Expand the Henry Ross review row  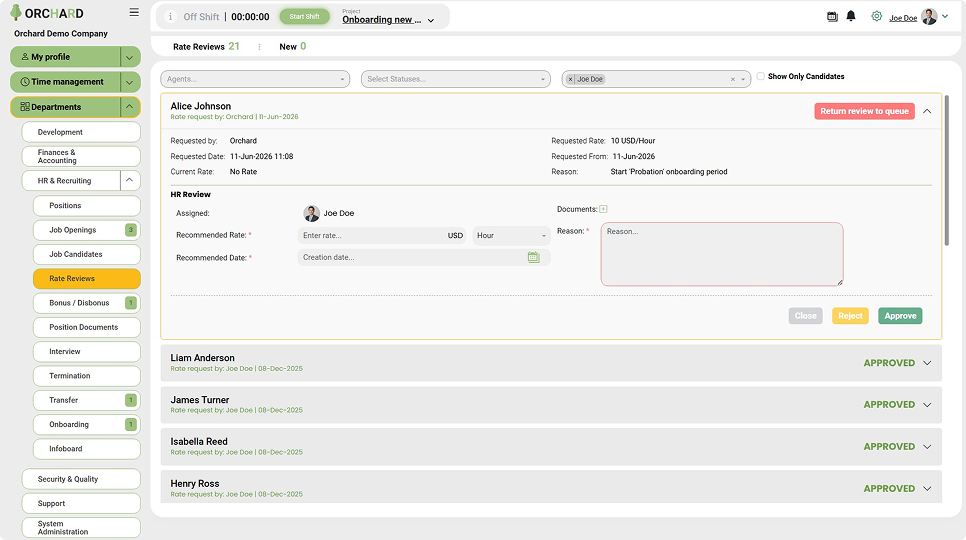pyautogui.click(x=927, y=489)
